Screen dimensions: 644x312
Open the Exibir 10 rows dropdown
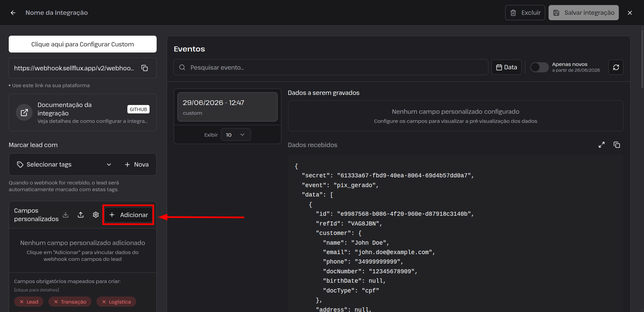tap(236, 135)
